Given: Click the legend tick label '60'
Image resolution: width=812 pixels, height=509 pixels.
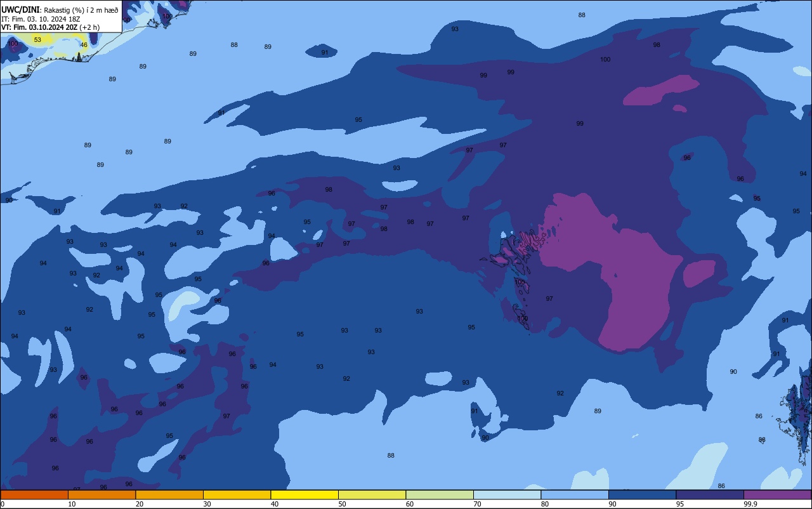Looking at the screenshot, I should coord(409,504).
